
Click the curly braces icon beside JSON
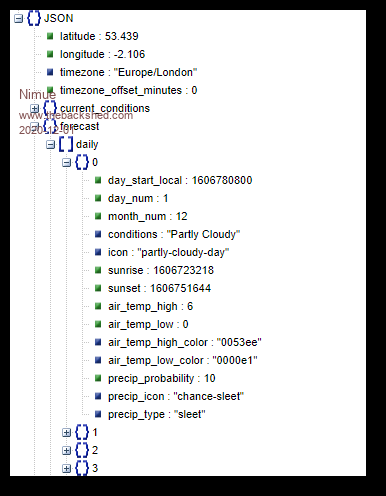pos(34,18)
